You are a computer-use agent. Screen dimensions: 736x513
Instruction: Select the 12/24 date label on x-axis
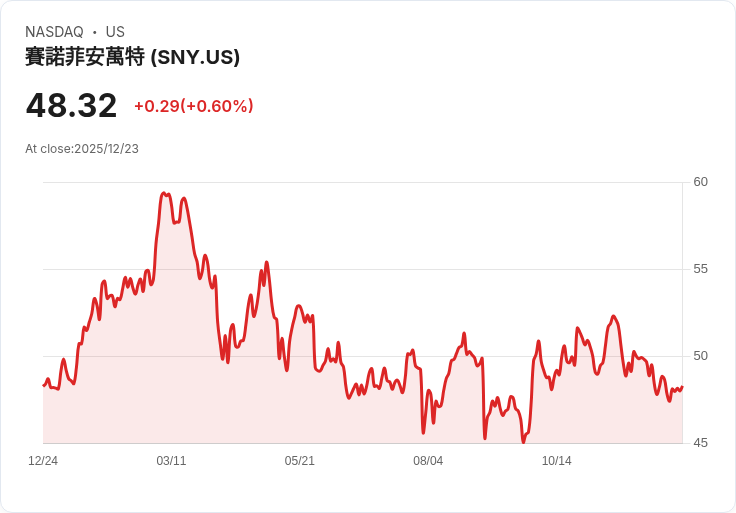point(43,461)
